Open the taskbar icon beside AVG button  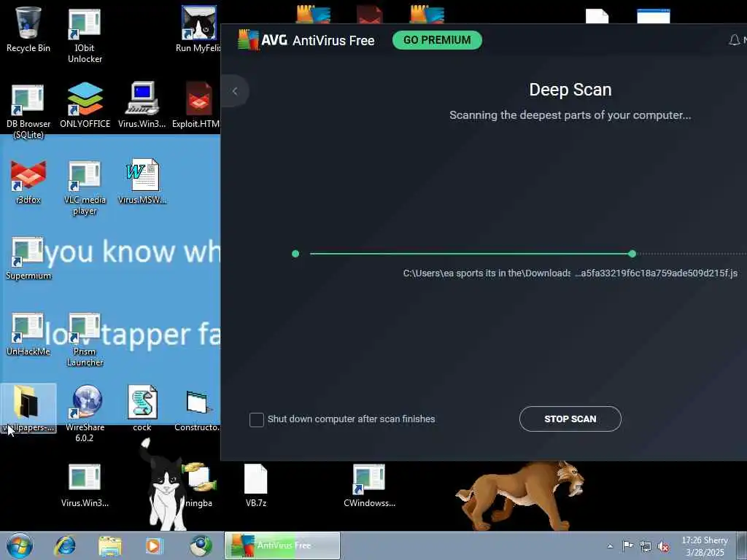tap(201, 546)
